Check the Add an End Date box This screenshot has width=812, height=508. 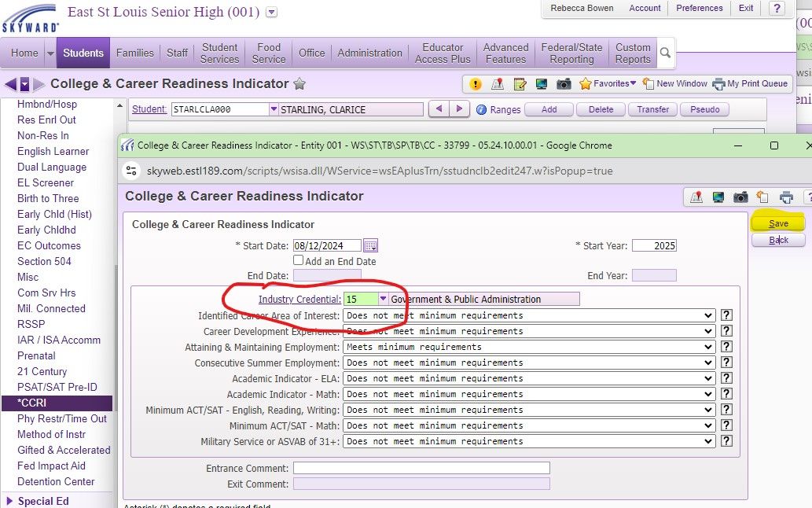pyautogui.click(x=299, y=260)
